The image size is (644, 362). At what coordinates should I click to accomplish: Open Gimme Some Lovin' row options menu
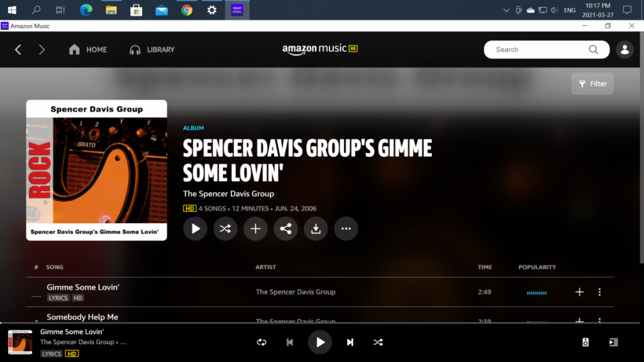[x=599, y=292]
